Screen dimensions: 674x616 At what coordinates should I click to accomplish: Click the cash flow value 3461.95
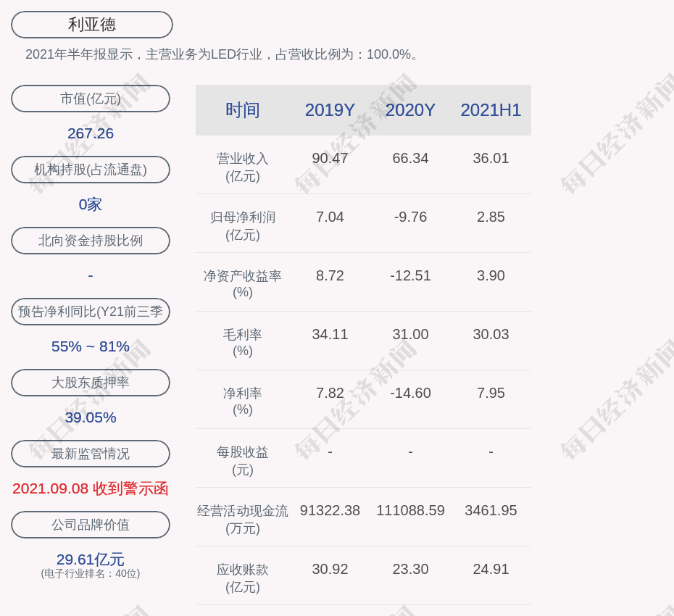[x=491, y=510]
